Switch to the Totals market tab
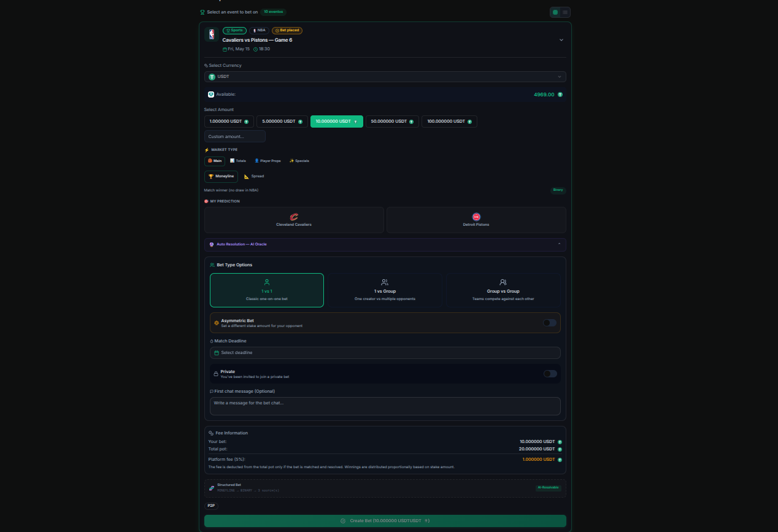 click(238, 161)
